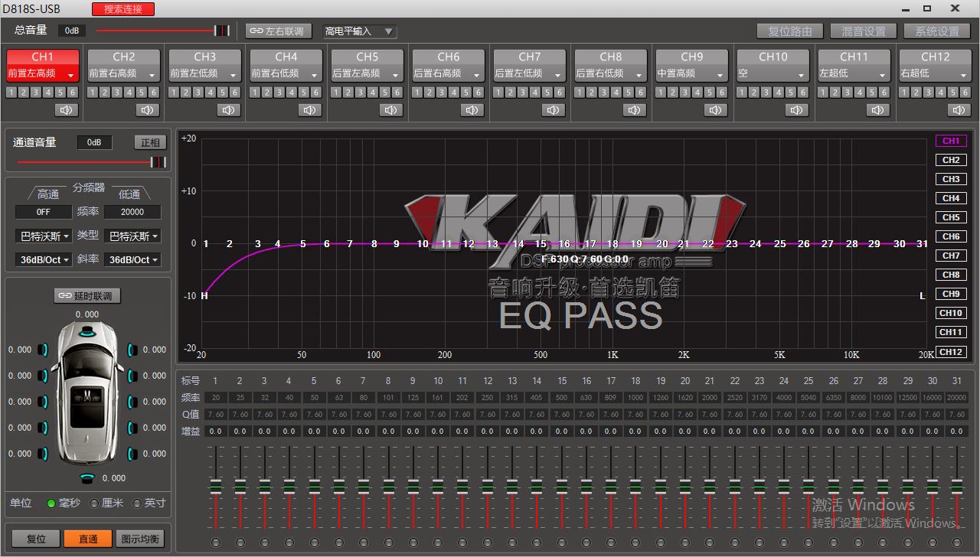Click the CH8 speaker icon

[635, 110]
